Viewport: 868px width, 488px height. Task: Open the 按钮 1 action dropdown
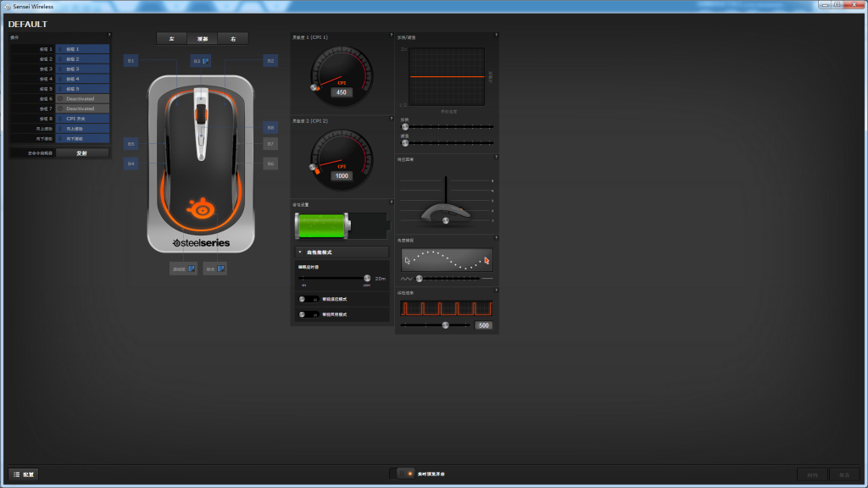pyautogui.click(x=82, y=49)
